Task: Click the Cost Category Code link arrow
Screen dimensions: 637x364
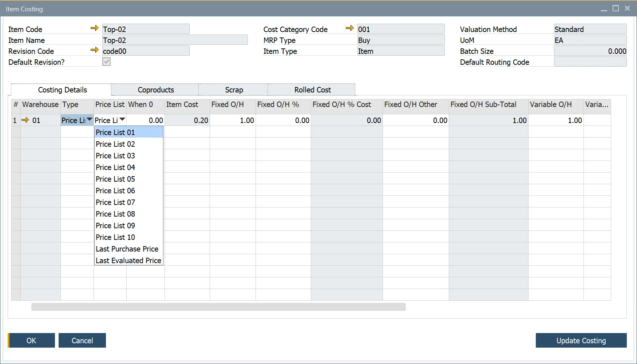Action: [350, 28]
